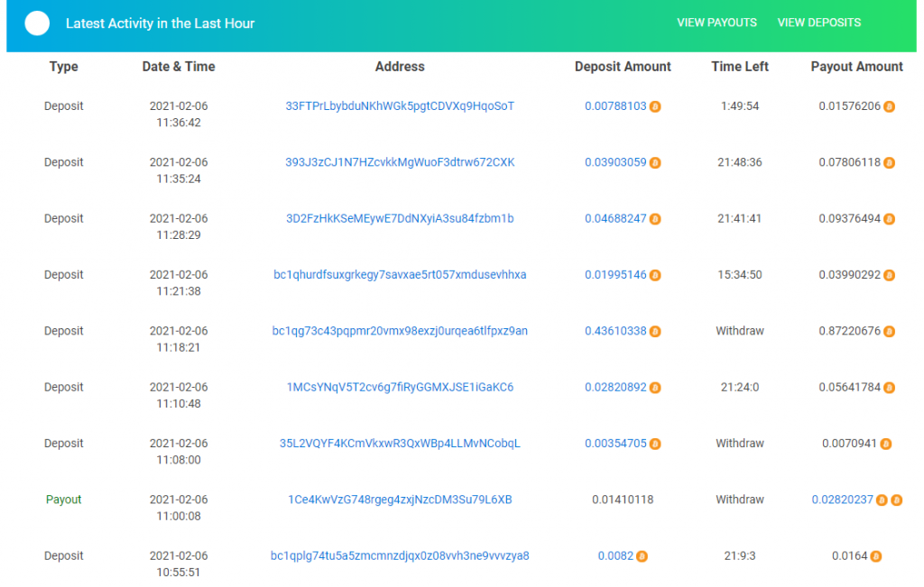
Task: Open address bc1qhurdfsuxgrkegy7savxae5rt057xmdusevhhxa
Action: pos(400,274)
